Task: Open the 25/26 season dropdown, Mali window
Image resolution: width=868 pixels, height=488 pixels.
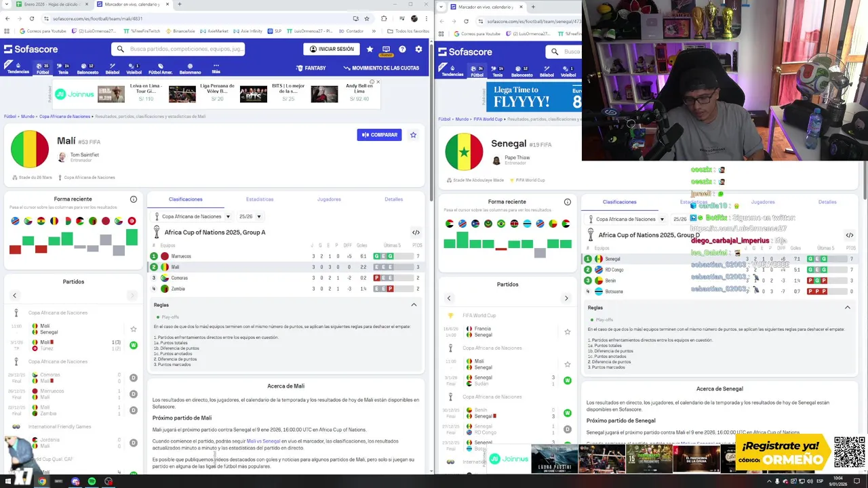Action: (250, 217)
